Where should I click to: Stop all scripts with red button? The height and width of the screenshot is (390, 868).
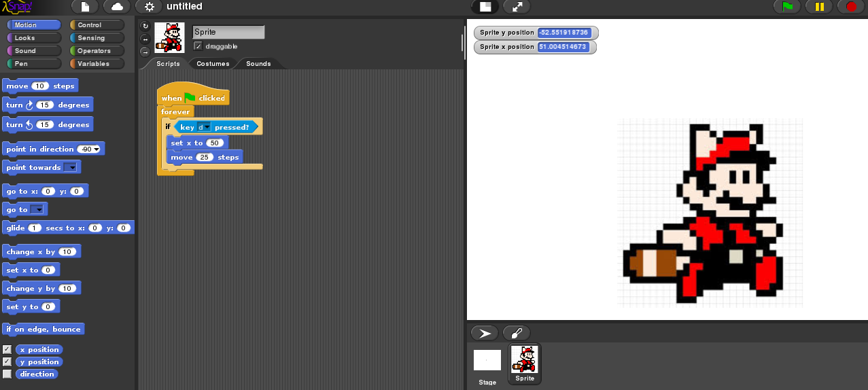click(x=851, y=7)
